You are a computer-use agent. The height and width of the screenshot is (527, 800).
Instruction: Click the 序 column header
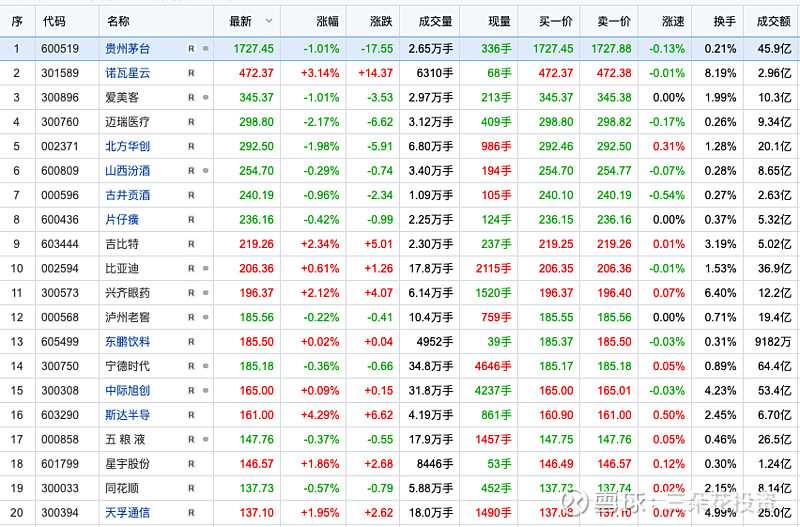click(17, 21)
